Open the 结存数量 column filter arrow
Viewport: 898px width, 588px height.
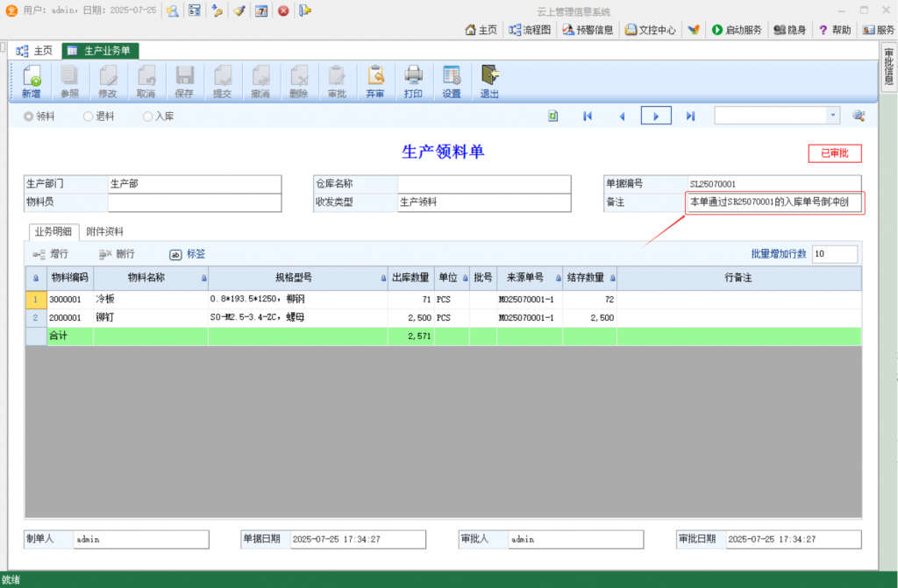(x=613, y=279)
